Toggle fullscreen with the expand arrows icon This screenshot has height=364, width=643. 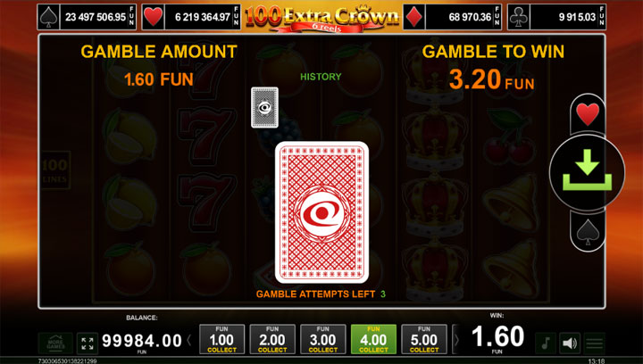[88, 343]
